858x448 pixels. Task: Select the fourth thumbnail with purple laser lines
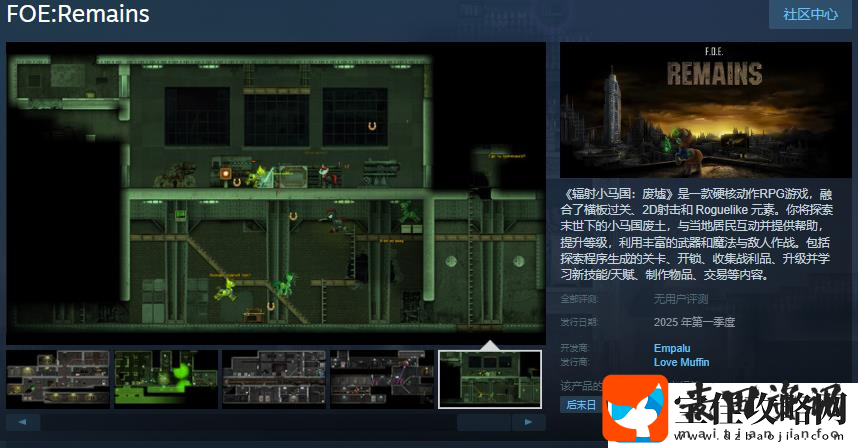pos(382,380)
